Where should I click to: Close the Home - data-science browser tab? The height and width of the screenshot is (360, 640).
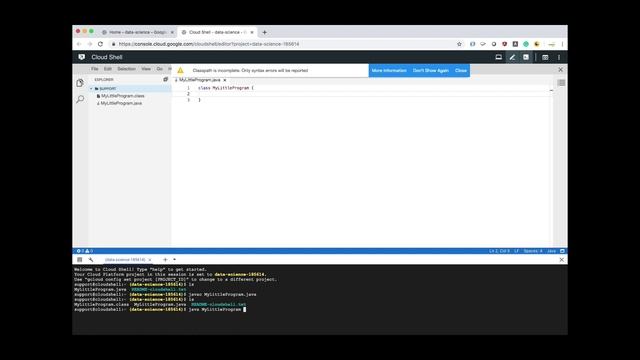click(x=172, y=32)
